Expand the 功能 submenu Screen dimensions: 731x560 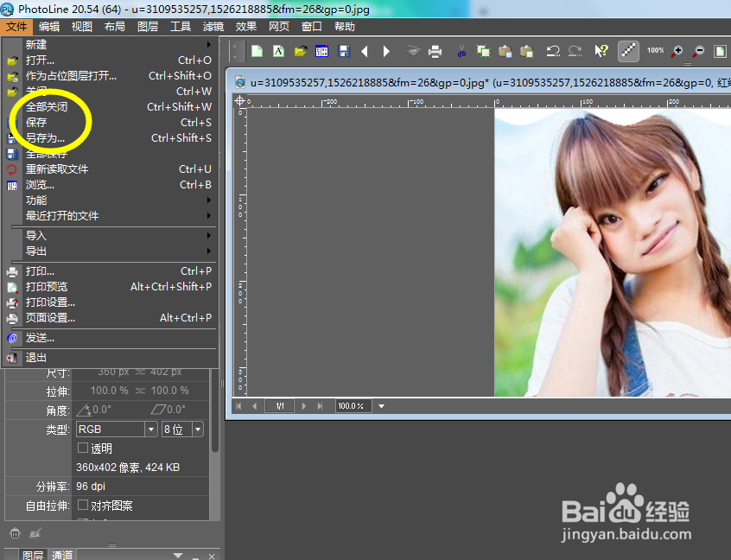[x=111, y=200]
